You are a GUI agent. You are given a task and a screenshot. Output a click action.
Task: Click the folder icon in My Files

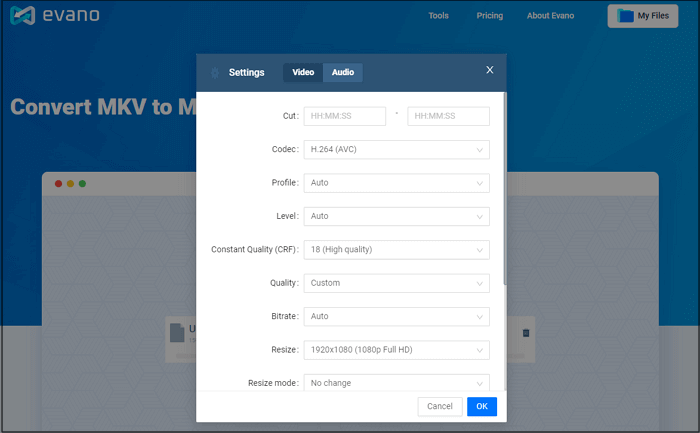tap(625, 16)
